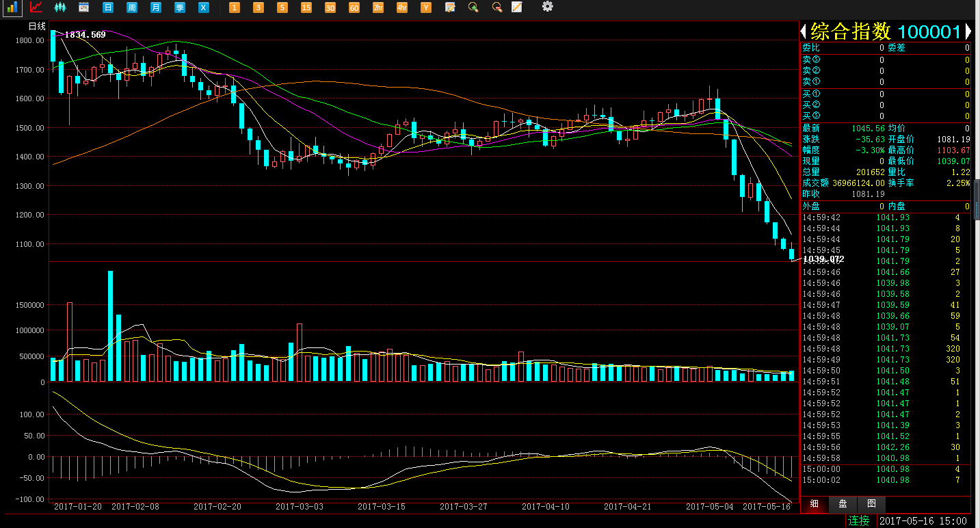Click the 连接 connection status
Viewport: 980px width, 528px height.
click(859, 521)
